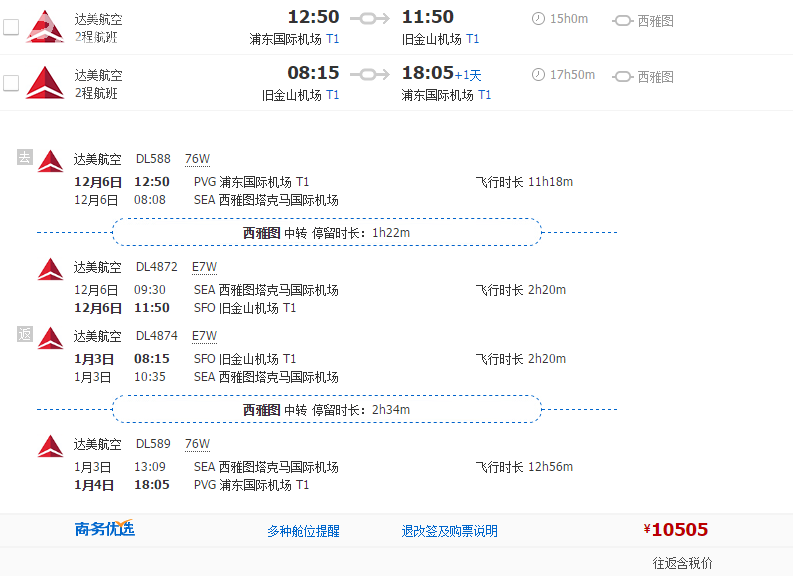Viewport: 793px width, 576px height.
Task: Click Delta logo beside the 08:15 flight
Action: coord(44,82)
